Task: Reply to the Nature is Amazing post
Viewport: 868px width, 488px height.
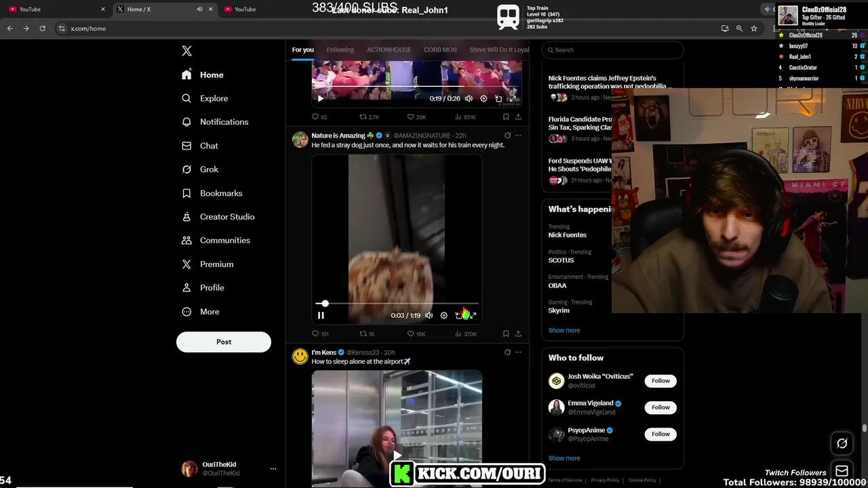Action: coord(319,333)
